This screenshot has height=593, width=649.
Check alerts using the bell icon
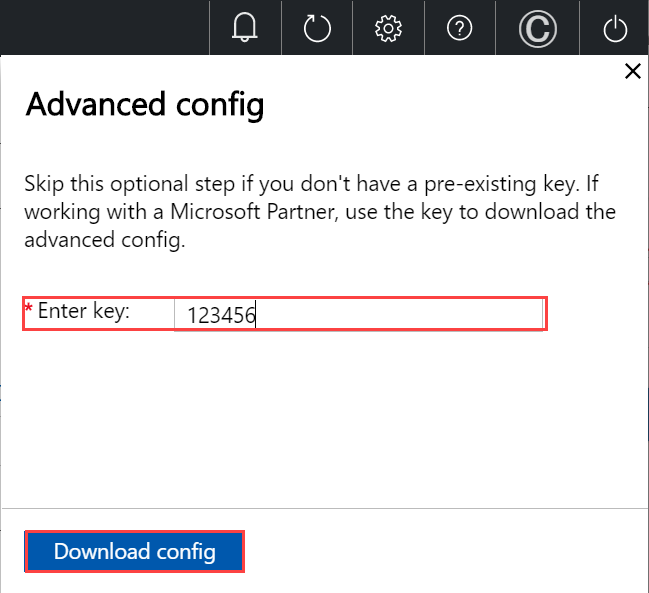coord(245,27)
